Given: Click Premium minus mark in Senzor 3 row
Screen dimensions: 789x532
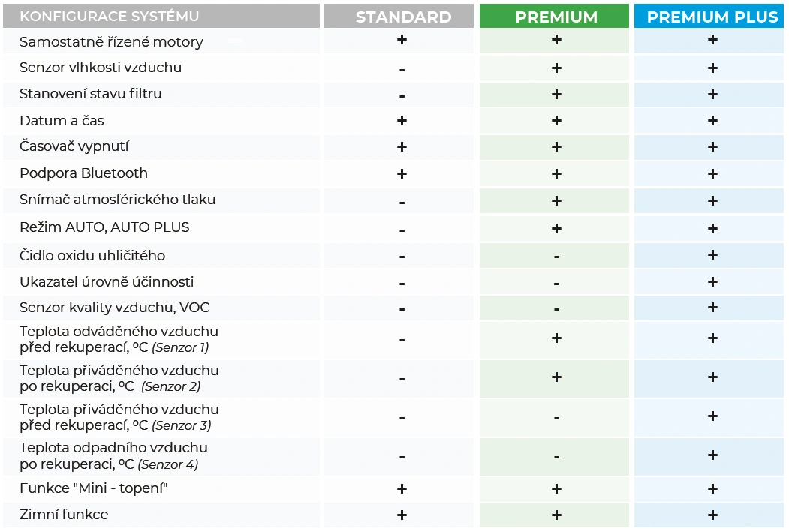Looking at the screenshot, I should point(556,417).
